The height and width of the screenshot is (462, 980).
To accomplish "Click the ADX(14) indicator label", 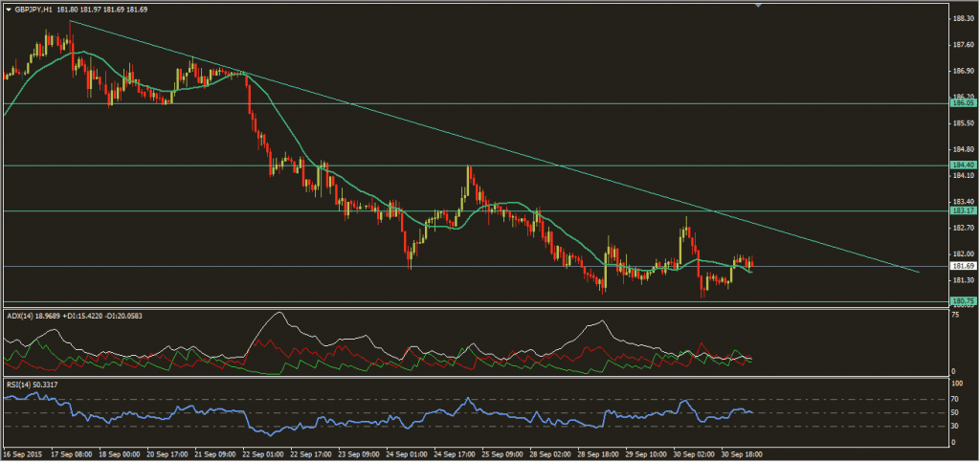I will click(18, 317).
